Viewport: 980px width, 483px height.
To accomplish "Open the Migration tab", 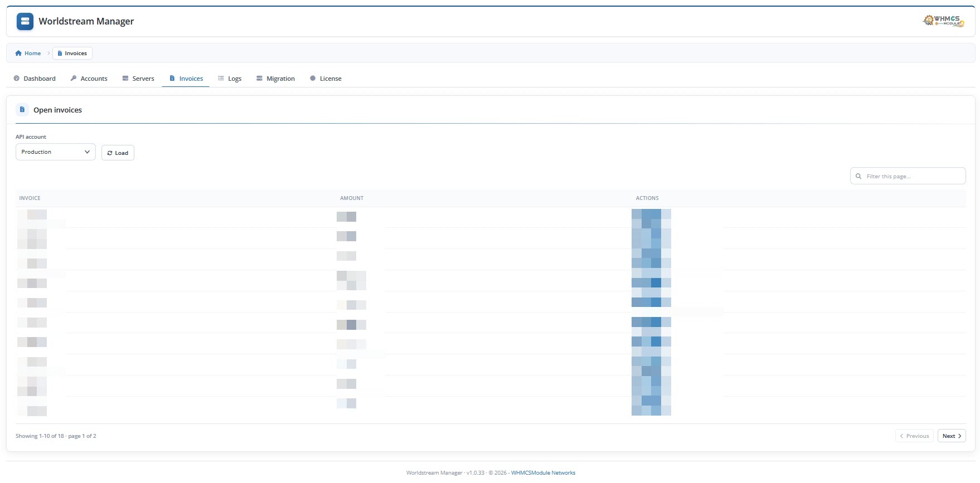I will 275,79.
